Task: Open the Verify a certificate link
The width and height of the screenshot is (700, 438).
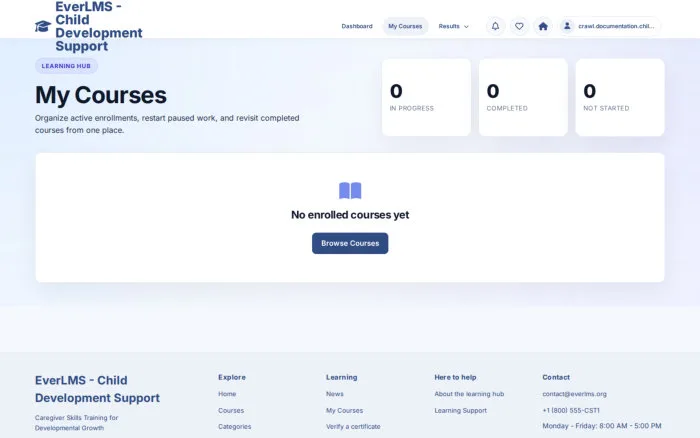Action: [x=353, y=427]
